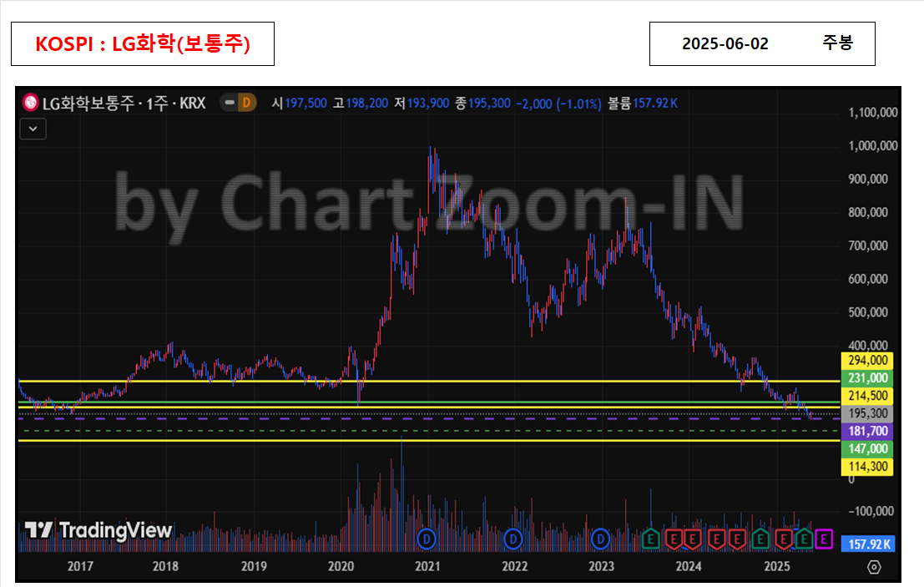Click the 1,000,000 price axis label

pos(873,145)
